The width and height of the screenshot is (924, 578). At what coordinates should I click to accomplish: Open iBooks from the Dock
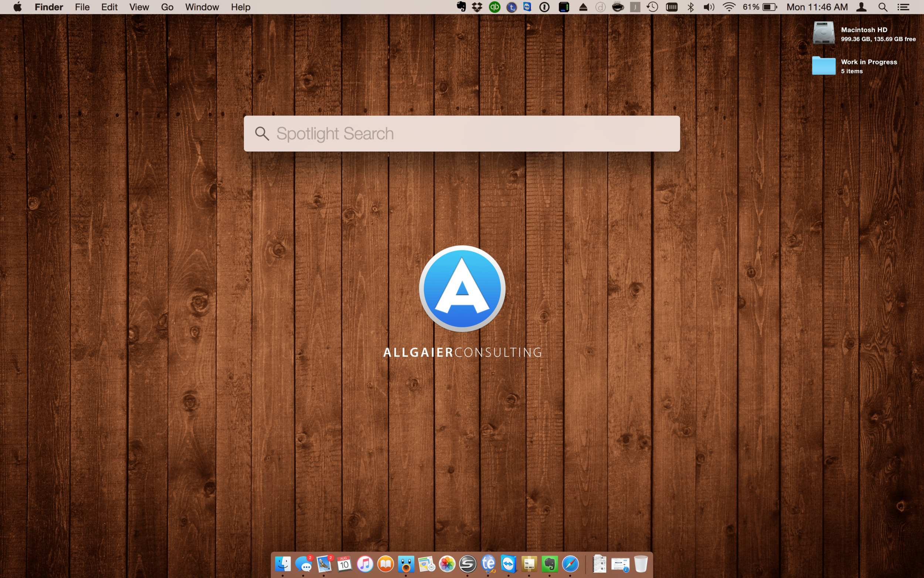[386, 564]
